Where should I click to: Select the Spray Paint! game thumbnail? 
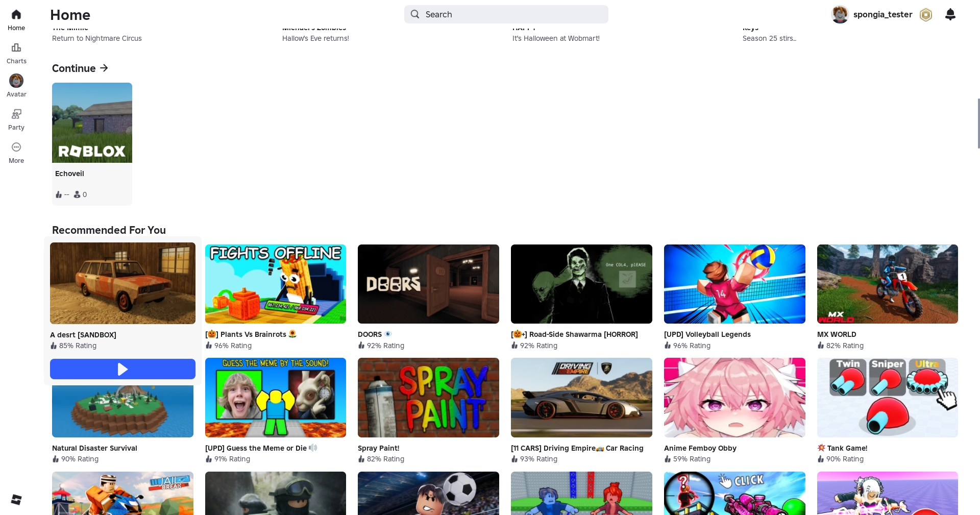click(x=428, y=398)
